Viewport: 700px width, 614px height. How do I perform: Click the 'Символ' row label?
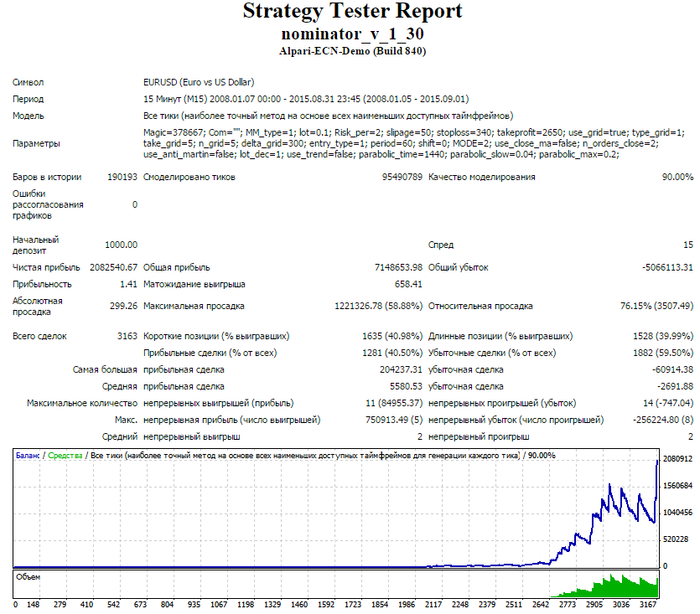[x=29, y=83]
